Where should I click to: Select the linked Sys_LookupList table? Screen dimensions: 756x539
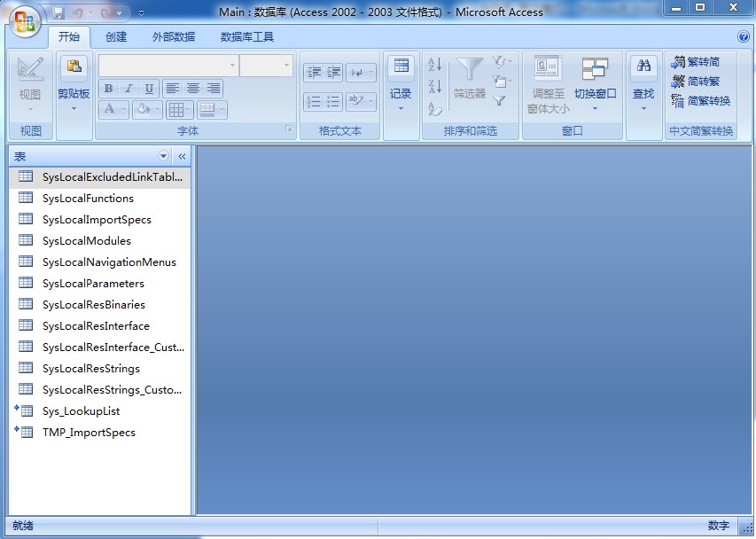[100, 410]
